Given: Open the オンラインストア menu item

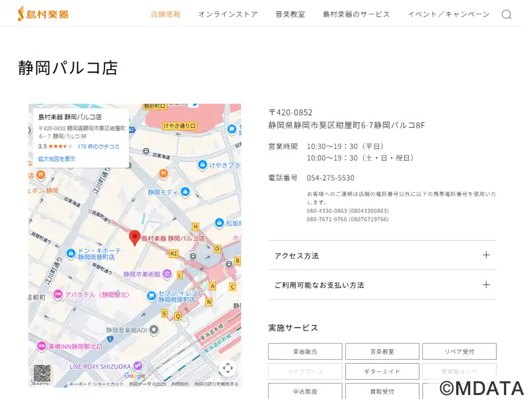Looking at the screenshot, I should point(227,14).
